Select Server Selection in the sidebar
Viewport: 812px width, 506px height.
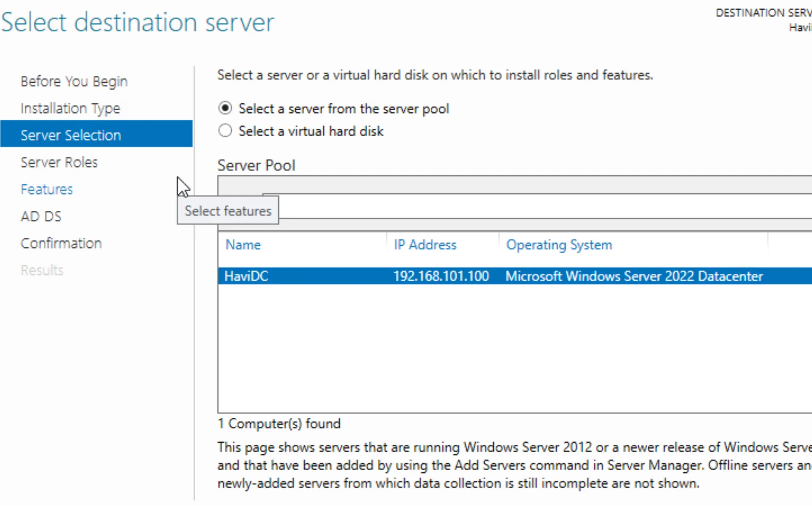tap(71, 135)
